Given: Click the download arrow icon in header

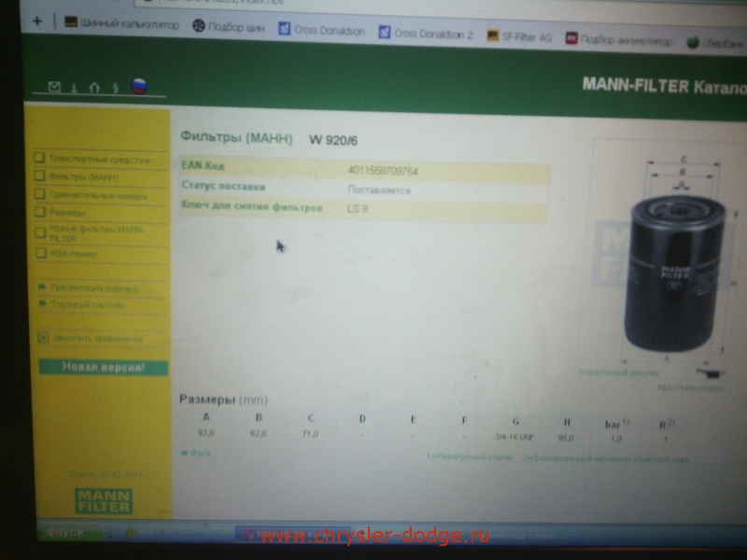Looking at the screenshot, I should (x=74, y=88).
